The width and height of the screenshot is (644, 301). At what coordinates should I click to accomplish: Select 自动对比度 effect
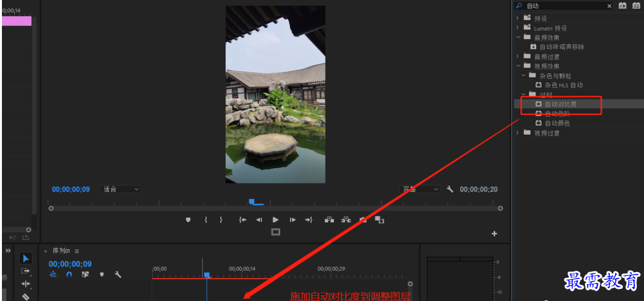[561, 104]
